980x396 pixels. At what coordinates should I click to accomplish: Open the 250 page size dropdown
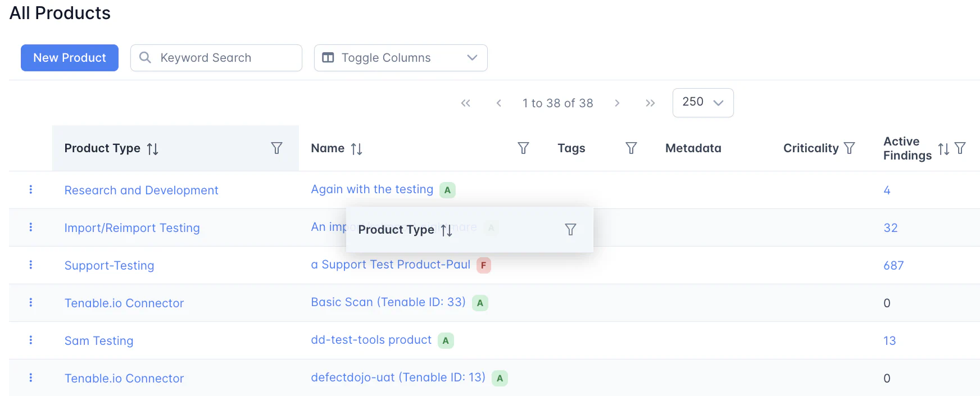[702, 103]
